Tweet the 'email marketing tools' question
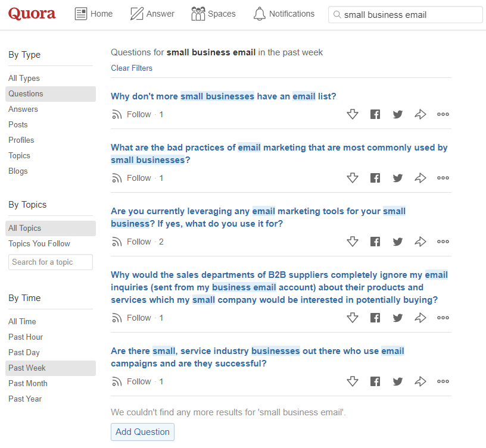Image resolution: width=486 pixels, height=448 pixels. pos(398,242)
